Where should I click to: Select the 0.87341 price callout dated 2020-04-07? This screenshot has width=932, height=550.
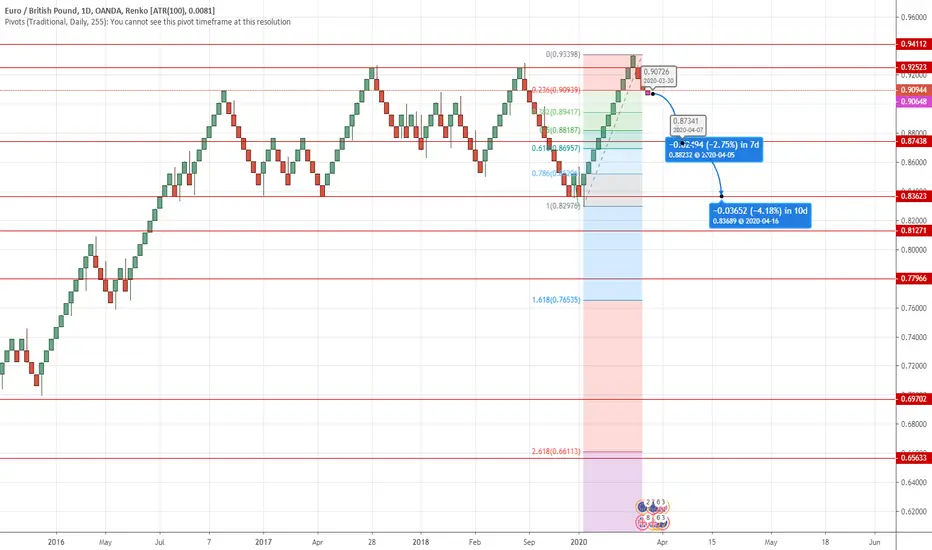pos(688,125)
